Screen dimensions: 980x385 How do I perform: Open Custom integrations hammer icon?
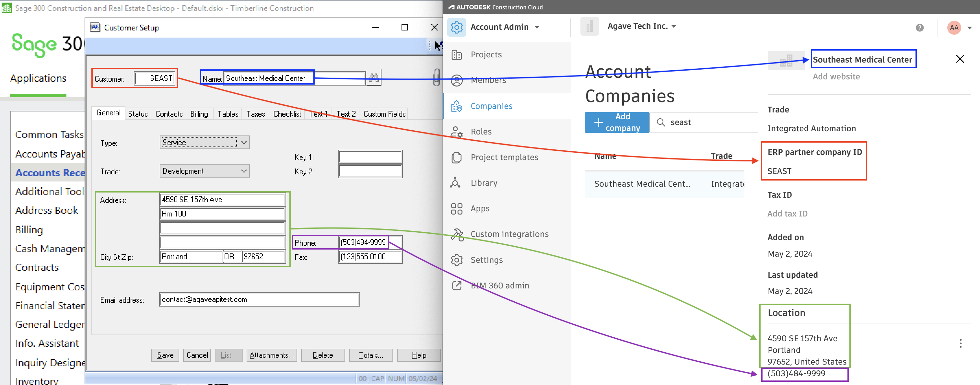pyautogui.click(x=457, y=234)
